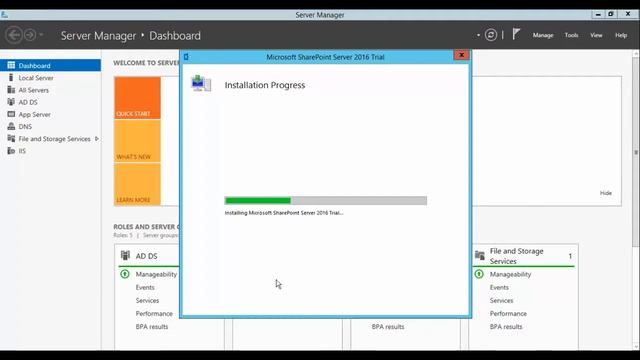
Task: Click the QUICK START tile
Action: (x=138, y=98)
